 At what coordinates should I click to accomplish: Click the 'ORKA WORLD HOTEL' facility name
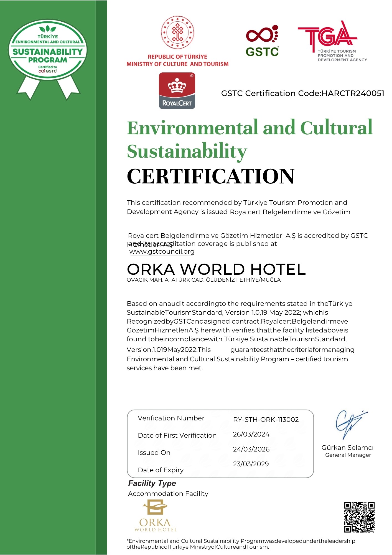216,269
